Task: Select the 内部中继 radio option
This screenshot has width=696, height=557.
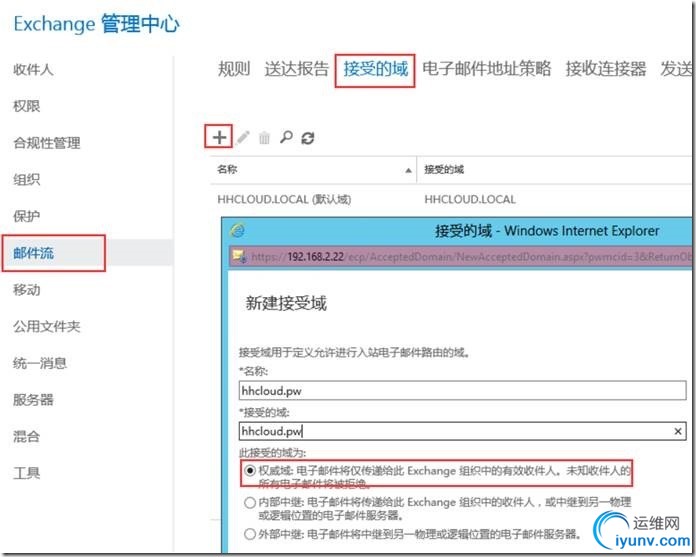Action: pyautogui.click(x=250, y=502)
